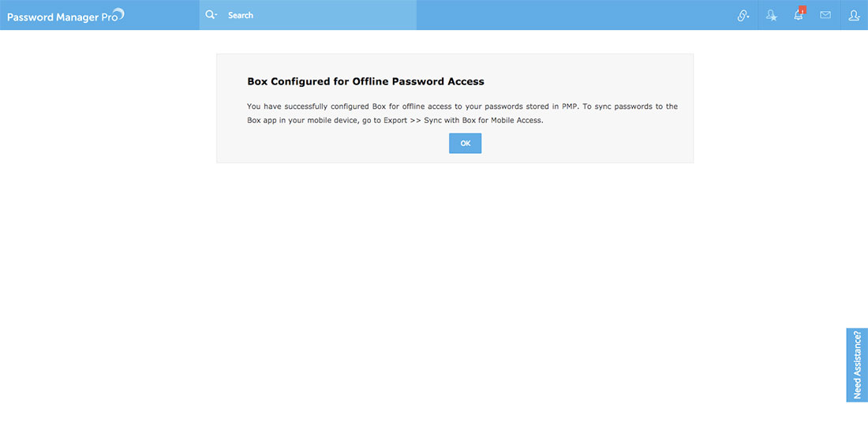Click the OK button in the dialog
The image size is (868, 430).
[465, 144]
